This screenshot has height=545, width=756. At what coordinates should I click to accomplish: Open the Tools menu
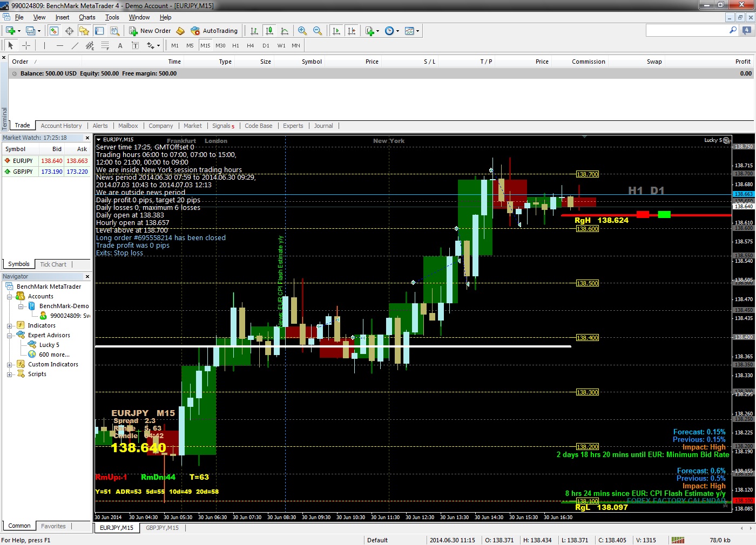(x=112, y=17)
